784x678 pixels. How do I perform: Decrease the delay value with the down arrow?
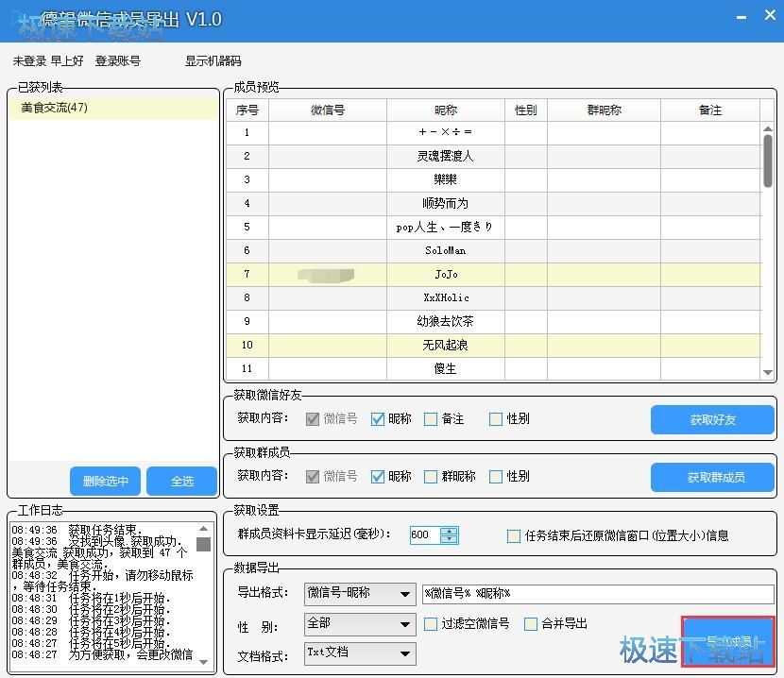(449, 539)
